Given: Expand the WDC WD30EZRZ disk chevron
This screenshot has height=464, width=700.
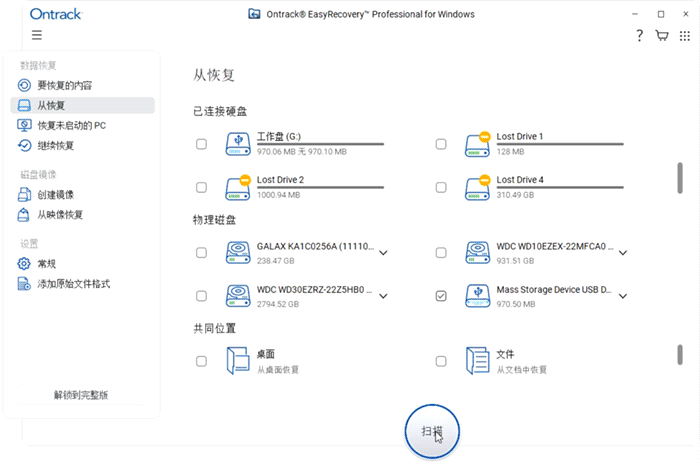Looking at the screenshot, I should (383, 296).
